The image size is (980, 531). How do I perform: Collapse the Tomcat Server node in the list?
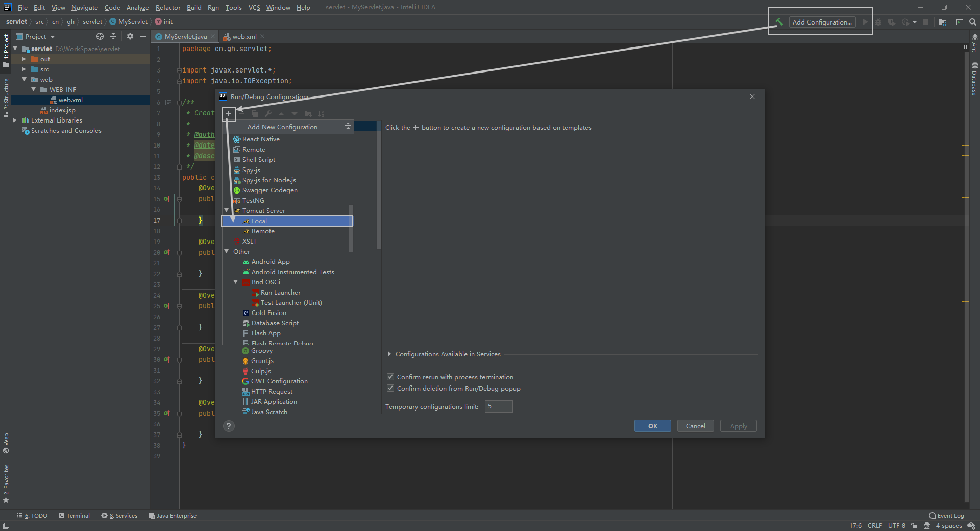(x=227, y=210)
